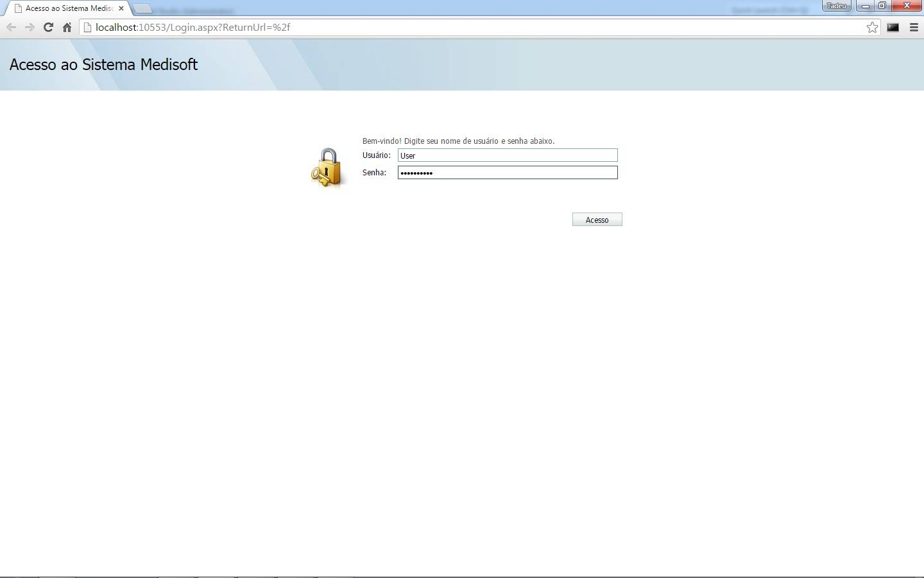Click the Tadeu profile button

(x=837, y=6)
